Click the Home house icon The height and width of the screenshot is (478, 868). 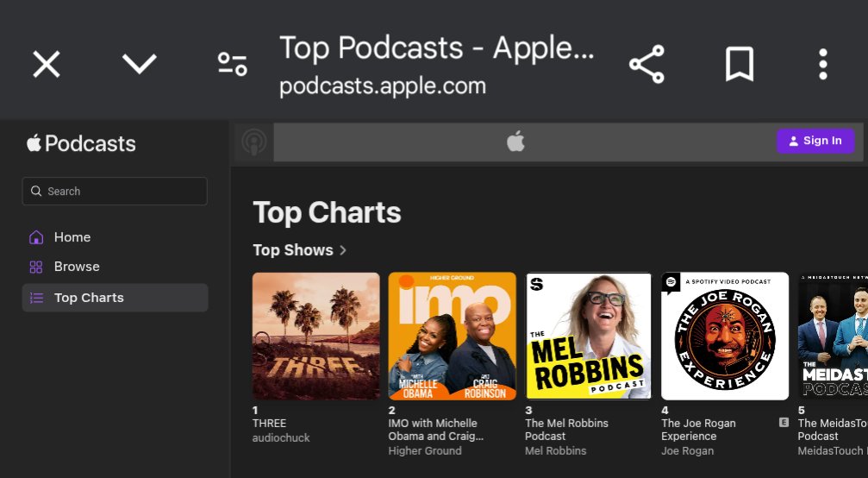click(x=36, y=237)
